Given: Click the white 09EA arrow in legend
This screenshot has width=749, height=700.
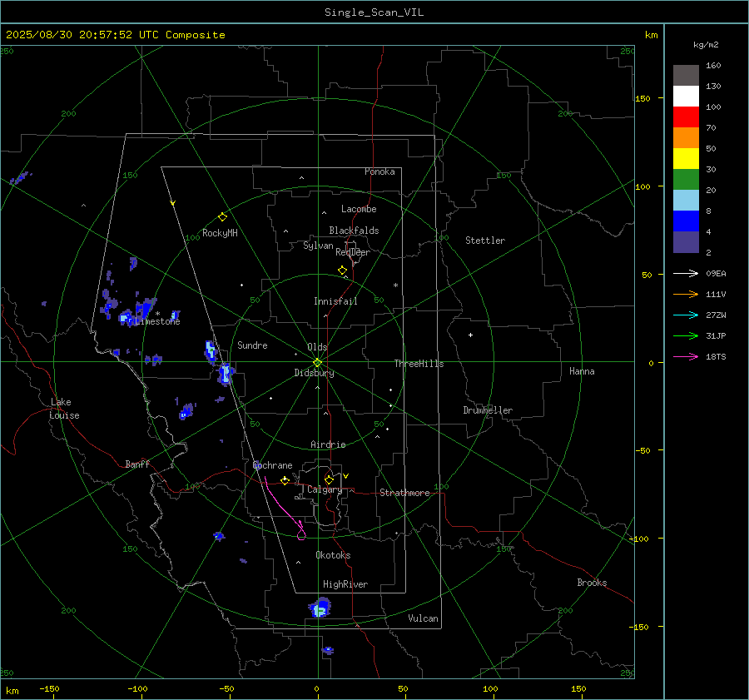Looking at the screenshot, I should click(x=686, y=273).
